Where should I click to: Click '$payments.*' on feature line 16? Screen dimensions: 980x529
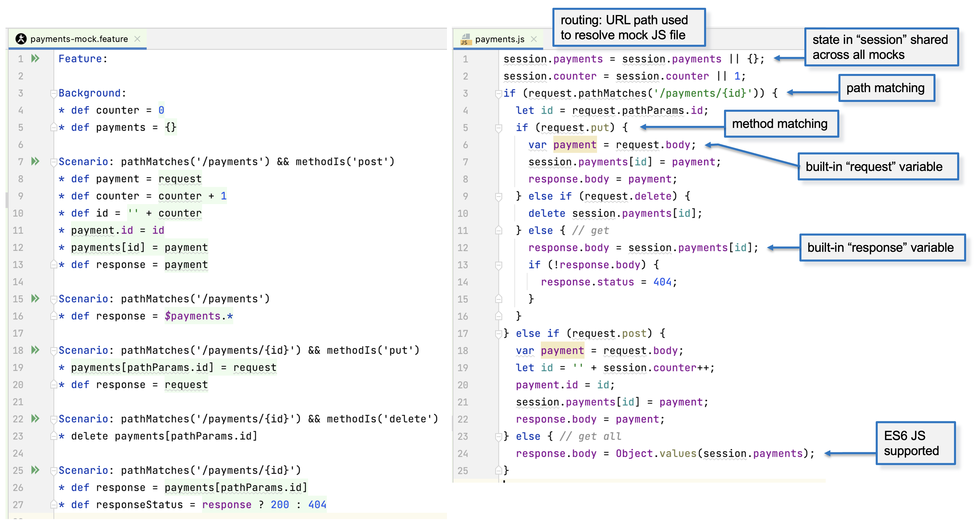(198, 316)
